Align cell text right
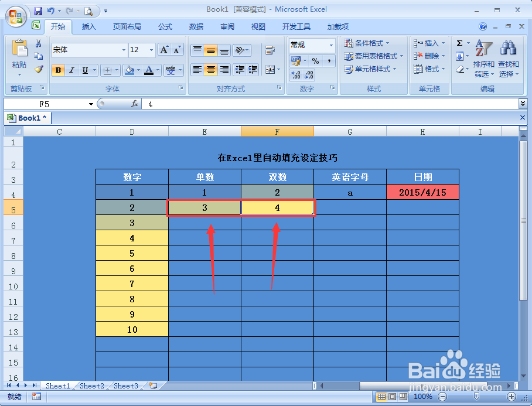 coord(224,70)
